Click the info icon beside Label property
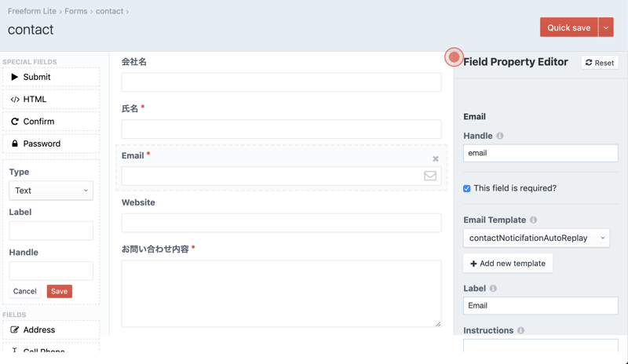The width and height of the screenshot is (628, 364). click(493, 289)
